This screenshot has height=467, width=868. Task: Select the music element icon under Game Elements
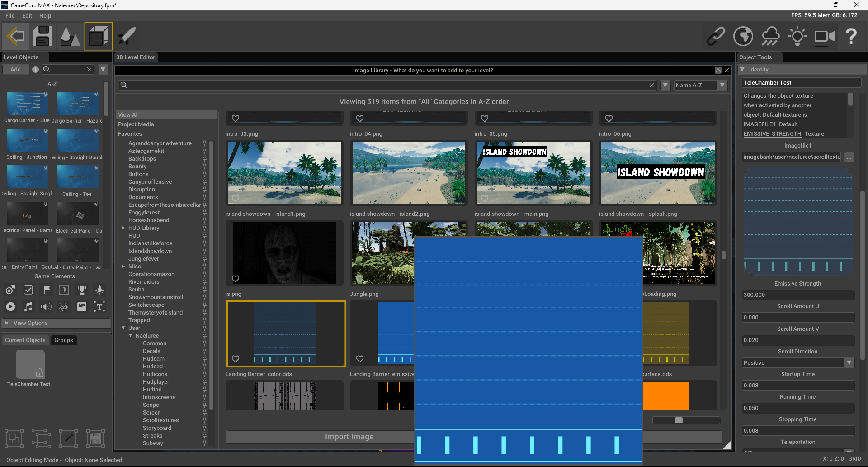point(28,307)
